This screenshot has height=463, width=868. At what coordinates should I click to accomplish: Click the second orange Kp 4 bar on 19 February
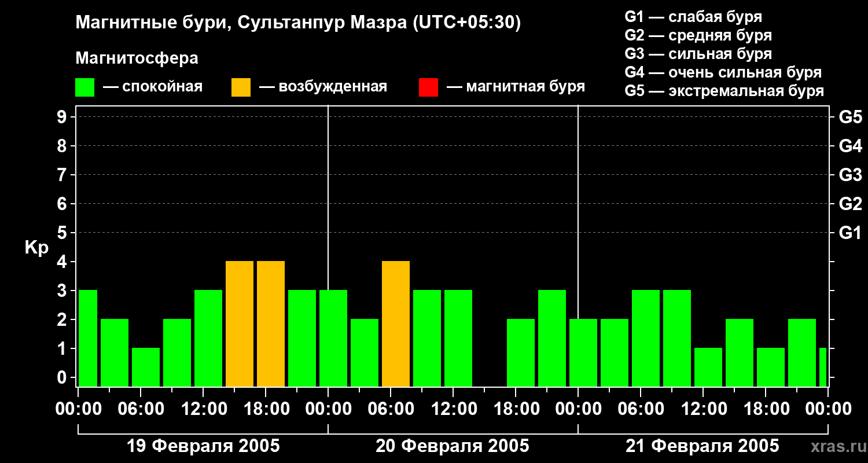tap(271, 324)
